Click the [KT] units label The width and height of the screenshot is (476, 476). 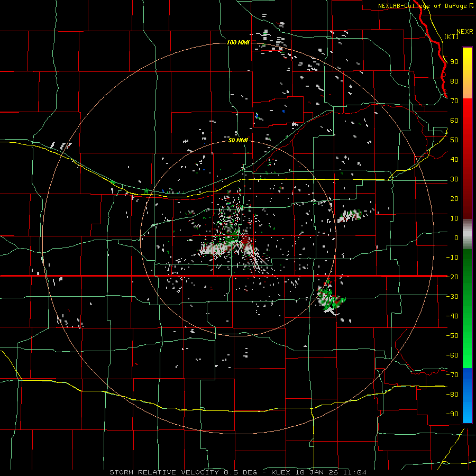pyautogui.click(x=452, y=36)
